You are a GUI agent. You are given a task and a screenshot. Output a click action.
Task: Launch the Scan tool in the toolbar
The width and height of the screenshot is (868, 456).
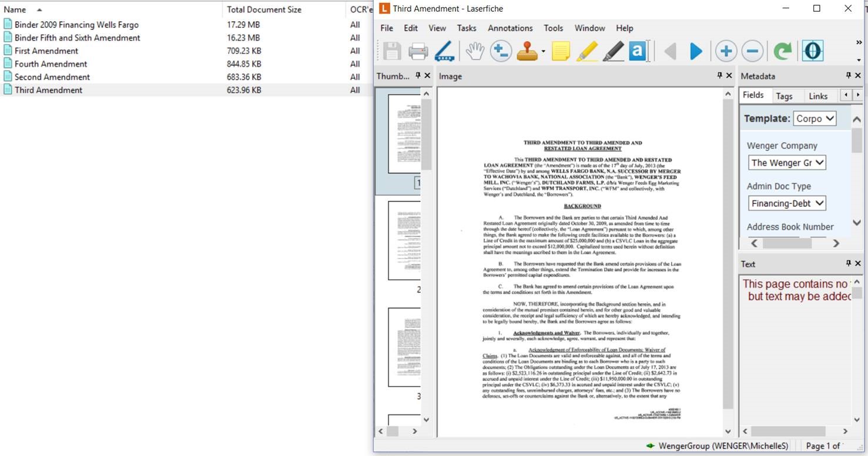pos(445,52)
